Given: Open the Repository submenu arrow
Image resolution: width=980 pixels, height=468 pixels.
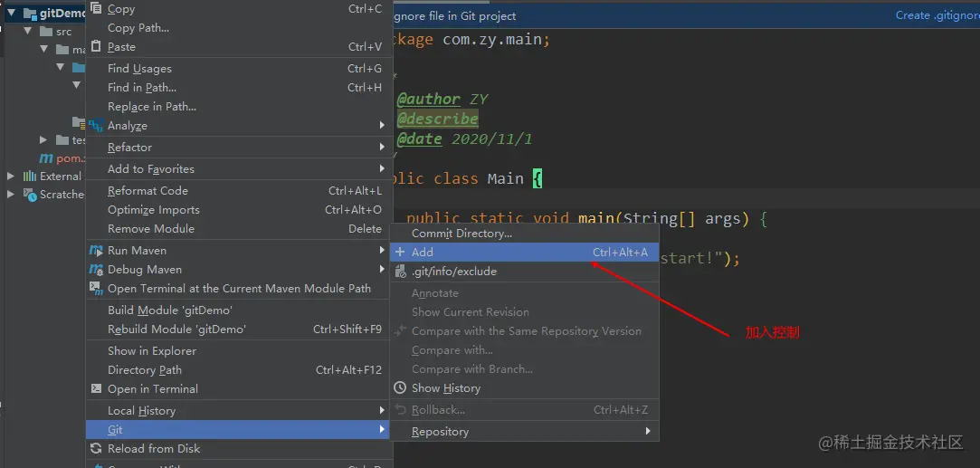Looking at the screenshot, I should [x=648, y=431].
